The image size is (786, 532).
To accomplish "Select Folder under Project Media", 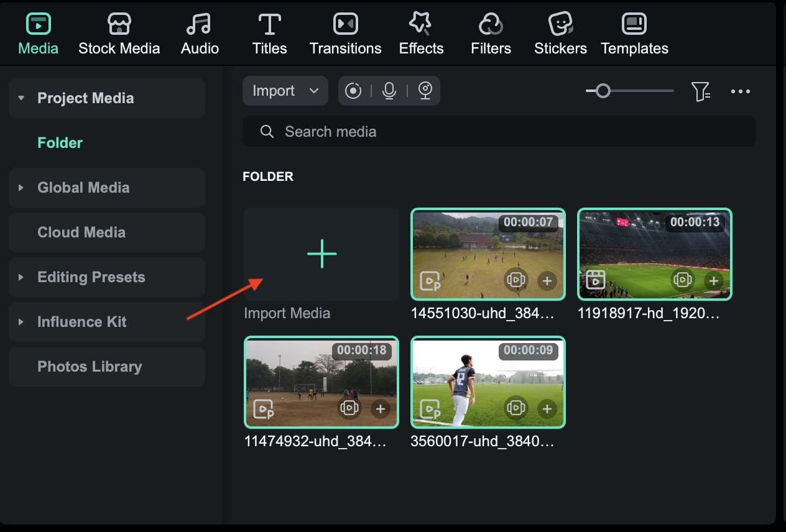I will pos(60,143).
